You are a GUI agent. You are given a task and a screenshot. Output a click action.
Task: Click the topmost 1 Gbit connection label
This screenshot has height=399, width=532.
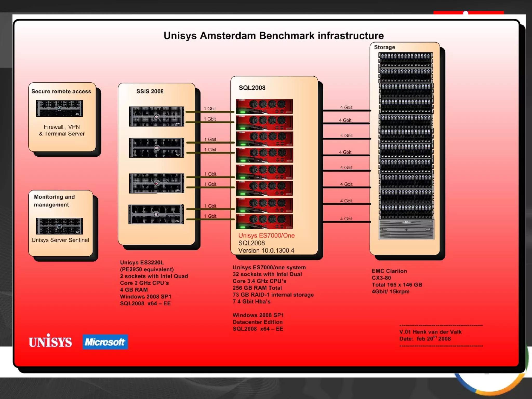210,109
